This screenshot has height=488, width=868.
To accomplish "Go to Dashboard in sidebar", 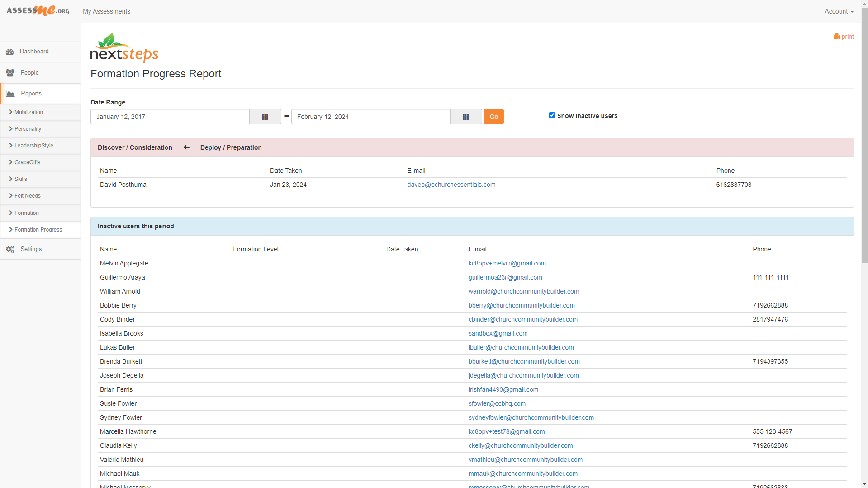I will [34, 52].
